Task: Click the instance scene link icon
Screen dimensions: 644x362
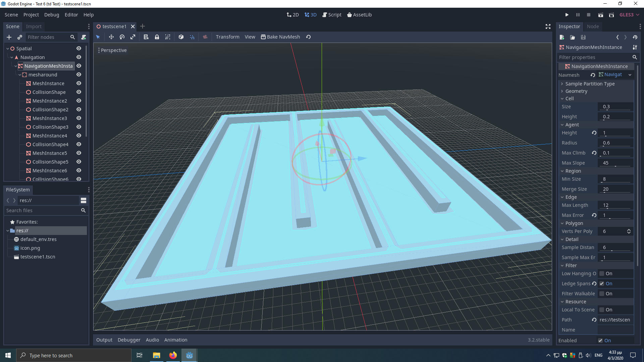Action: [x=20, y=37]
